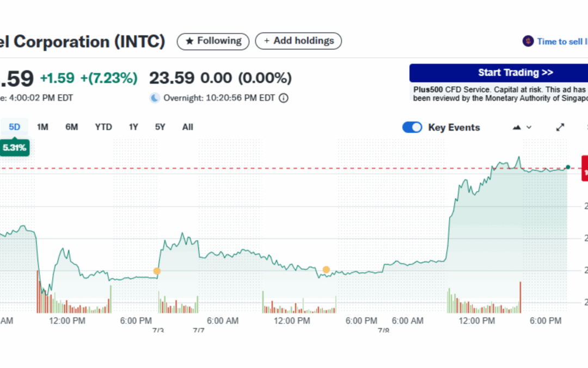Select the mountain chart style icon
The height and width of the screenshot is (368, 588).
tap(516, 127)
